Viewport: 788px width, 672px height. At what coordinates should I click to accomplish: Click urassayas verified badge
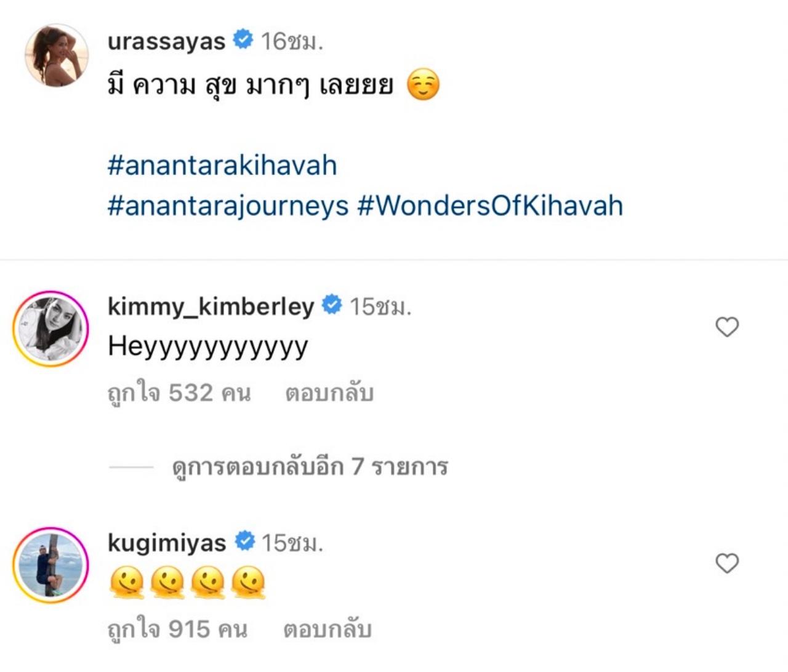243,40
